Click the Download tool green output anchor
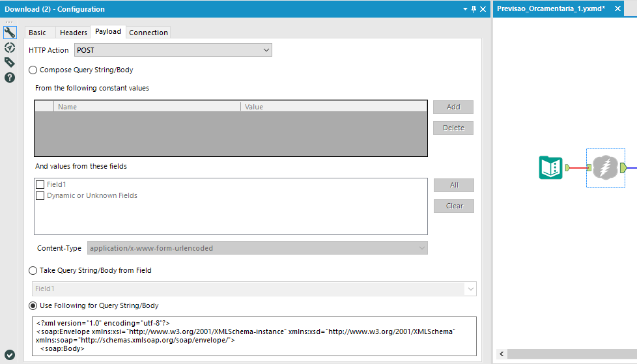This screenshot has height=364, width=637. 623,167
